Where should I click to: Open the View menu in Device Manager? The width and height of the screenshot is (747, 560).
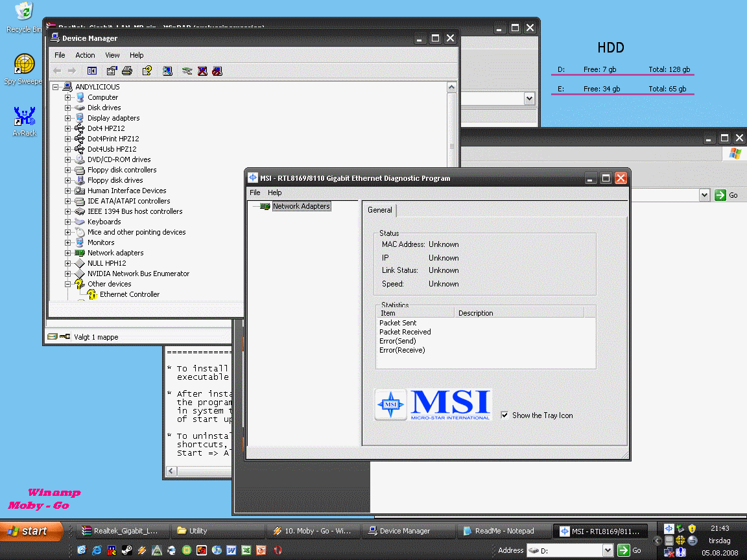coord(112,55)
